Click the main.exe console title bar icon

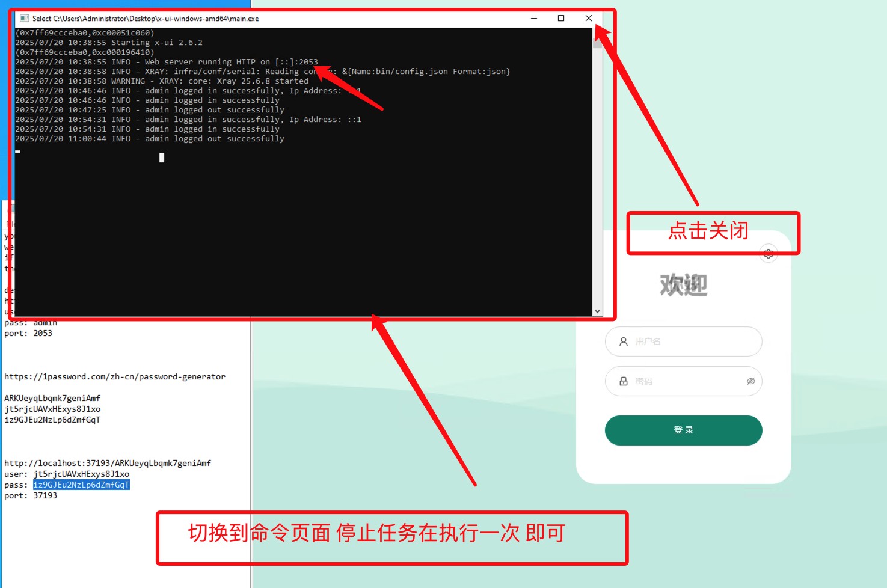pos(25,19)
